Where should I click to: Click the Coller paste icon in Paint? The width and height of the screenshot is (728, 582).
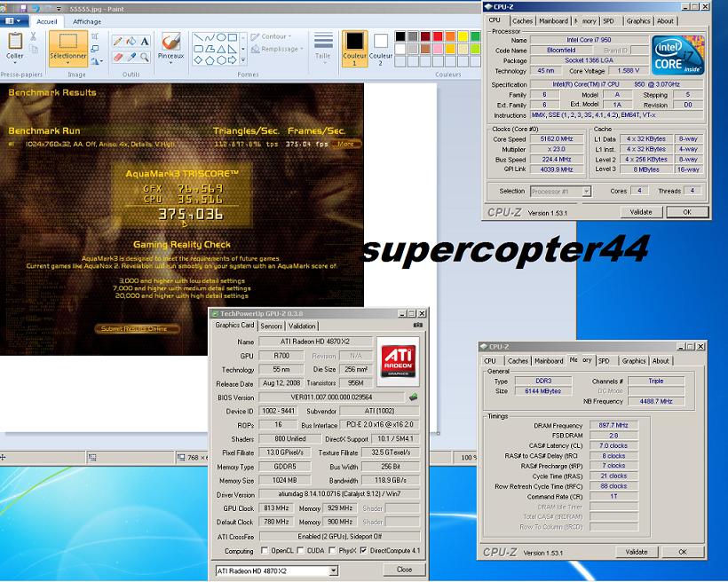15,42
